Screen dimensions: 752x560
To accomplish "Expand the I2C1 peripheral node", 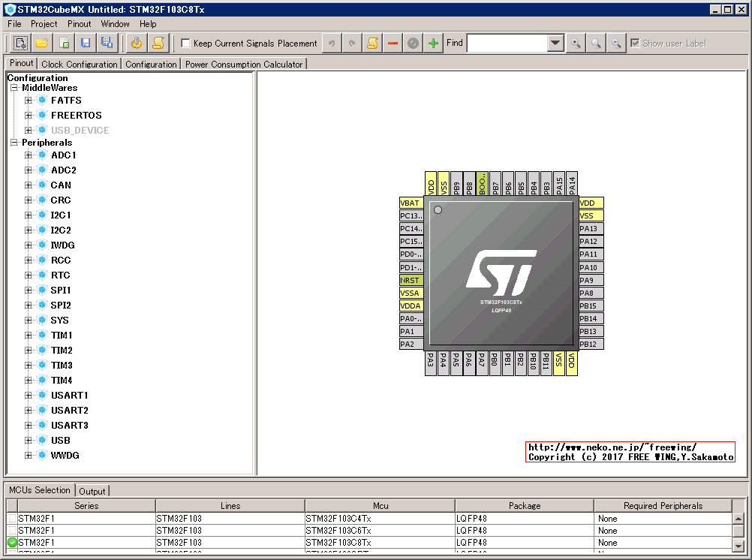I will coord(29,215).
